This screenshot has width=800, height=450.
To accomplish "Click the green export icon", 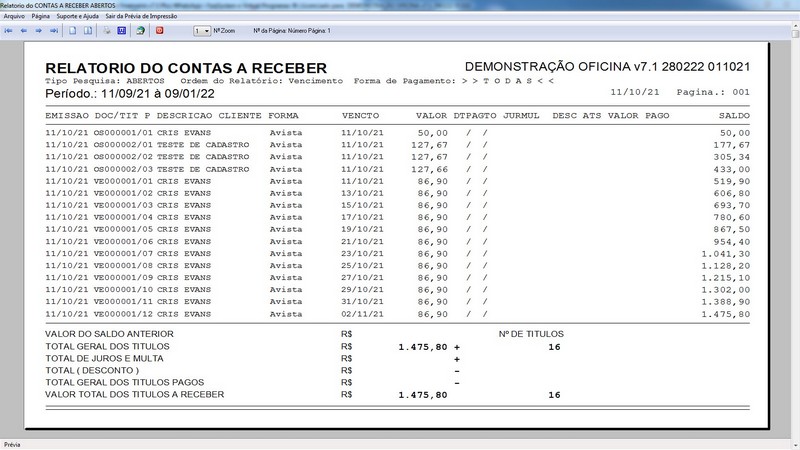I will [140, 31].
